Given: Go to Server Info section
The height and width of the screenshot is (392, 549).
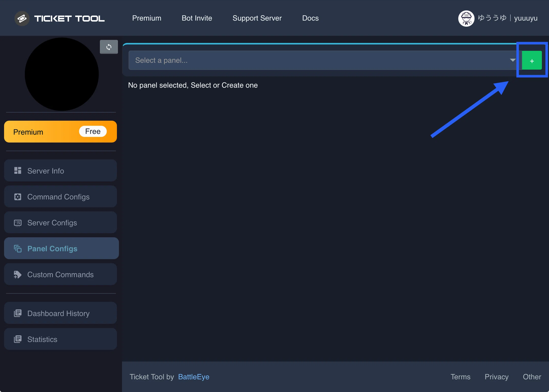Looking at the screenshot, I should click(x=60, y=170).
